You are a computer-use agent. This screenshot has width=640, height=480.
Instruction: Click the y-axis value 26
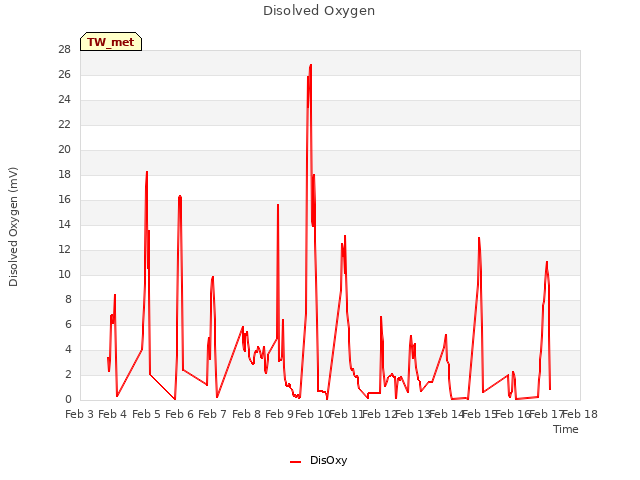64,75
